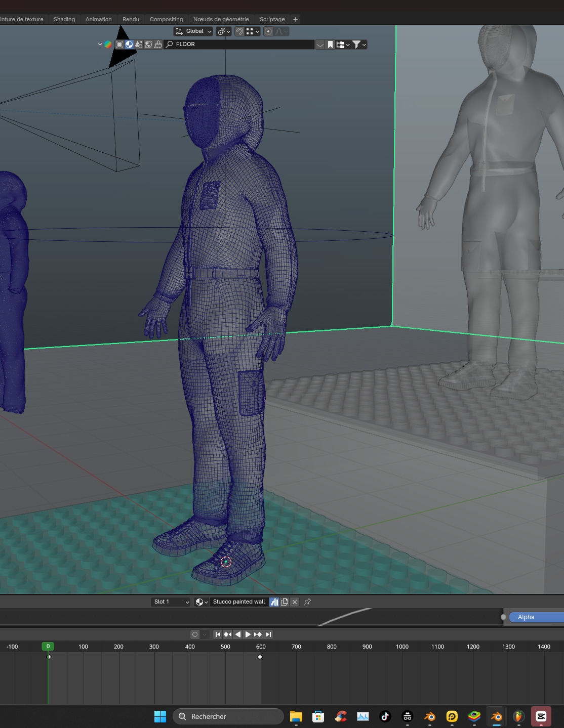Open the pivot point dropdown
The width and height of the screenshot is (564, 728).
[x=224, y=31]
